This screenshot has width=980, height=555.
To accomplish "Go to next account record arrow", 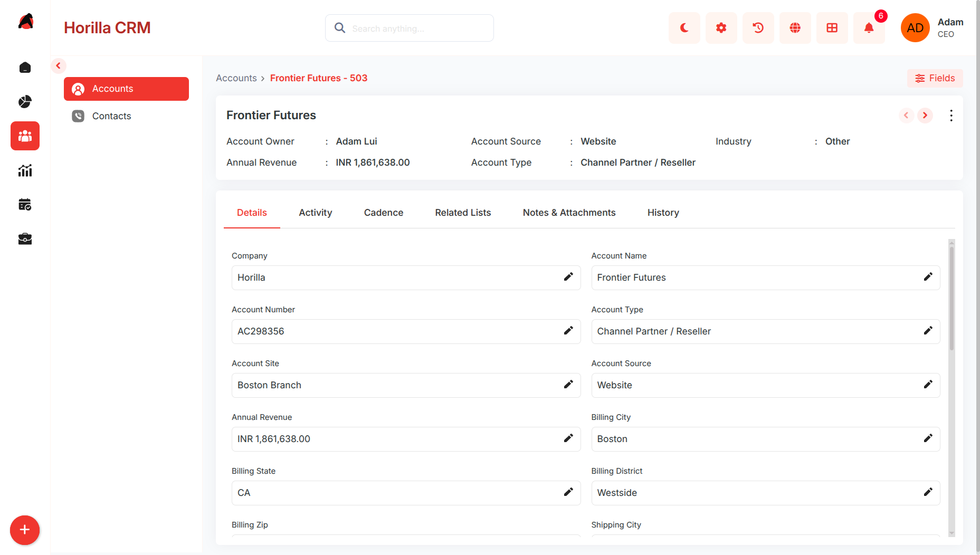I will pyautogui.click(x=925, y=116).
